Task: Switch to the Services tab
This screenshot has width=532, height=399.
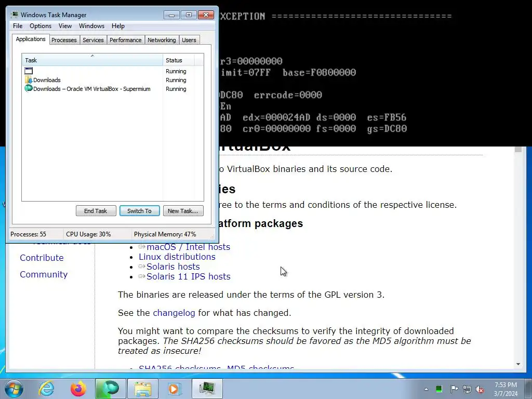Action: pos(93,40)
